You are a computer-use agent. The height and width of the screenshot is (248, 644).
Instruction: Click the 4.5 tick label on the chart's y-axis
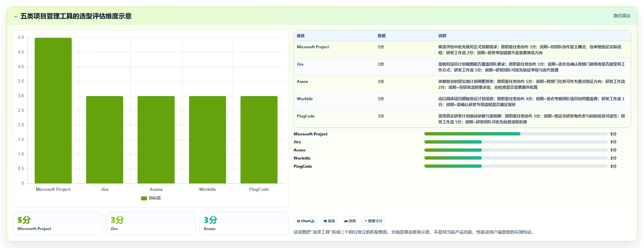coord(21,52)
